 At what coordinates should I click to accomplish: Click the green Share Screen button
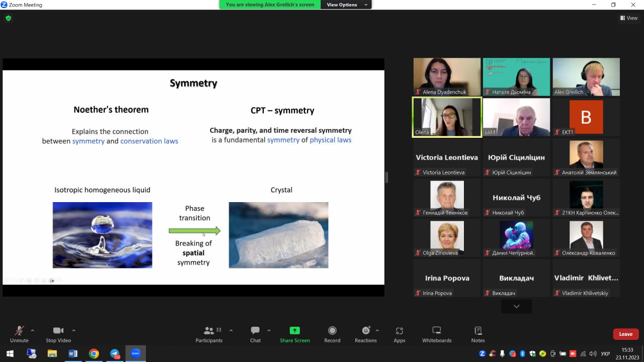[295, 334]
